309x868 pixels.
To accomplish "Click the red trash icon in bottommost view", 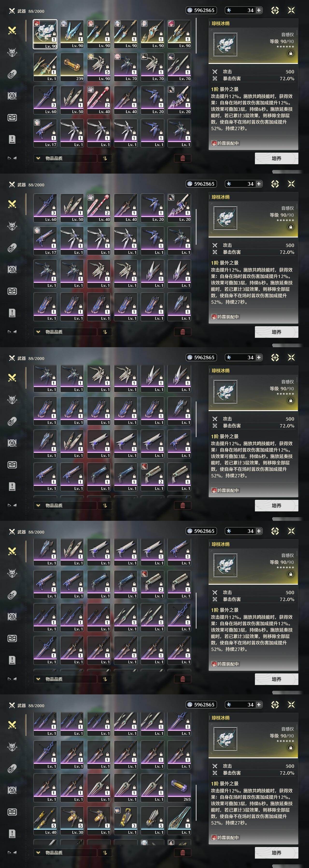I will tap(183, 853).
